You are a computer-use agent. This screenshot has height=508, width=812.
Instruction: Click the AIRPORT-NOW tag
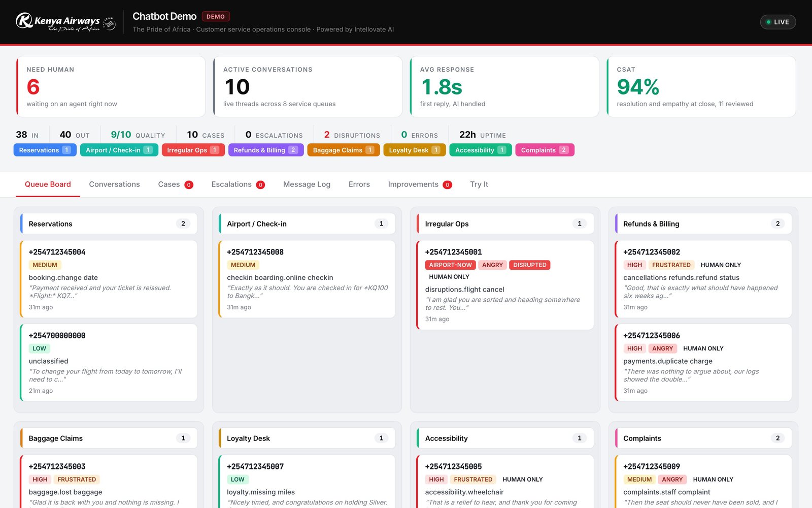point(450,265)
